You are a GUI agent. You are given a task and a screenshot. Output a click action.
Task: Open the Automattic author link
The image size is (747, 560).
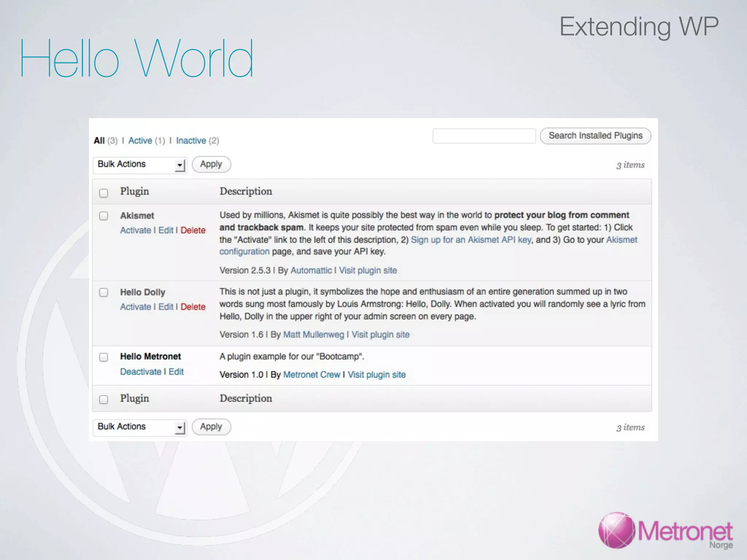[x=311, y=271]
